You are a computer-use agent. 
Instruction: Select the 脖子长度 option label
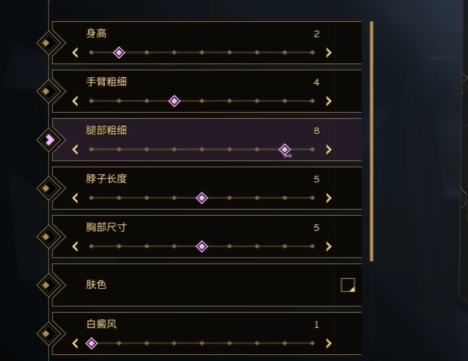click(106, 179)
